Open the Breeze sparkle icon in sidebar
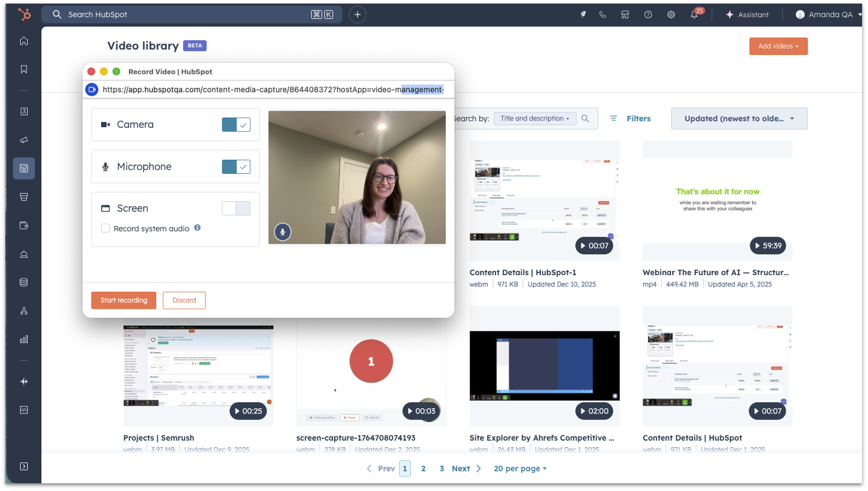This screenshot has width=868, height=491. (x=24, y=382)
